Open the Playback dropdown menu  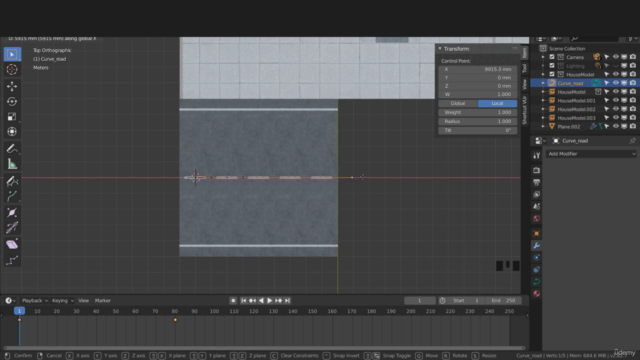point(35,300)
